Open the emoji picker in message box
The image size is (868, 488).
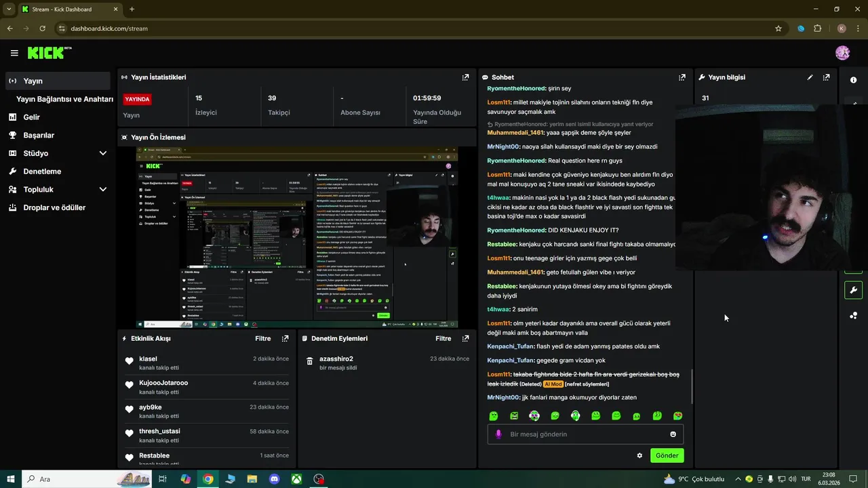pos(673,434)
